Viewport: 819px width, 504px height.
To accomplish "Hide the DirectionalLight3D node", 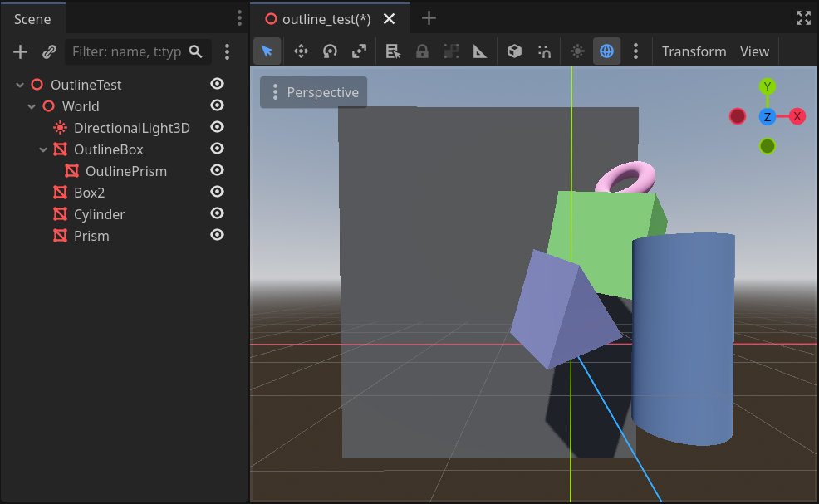I will pos(218,127).
